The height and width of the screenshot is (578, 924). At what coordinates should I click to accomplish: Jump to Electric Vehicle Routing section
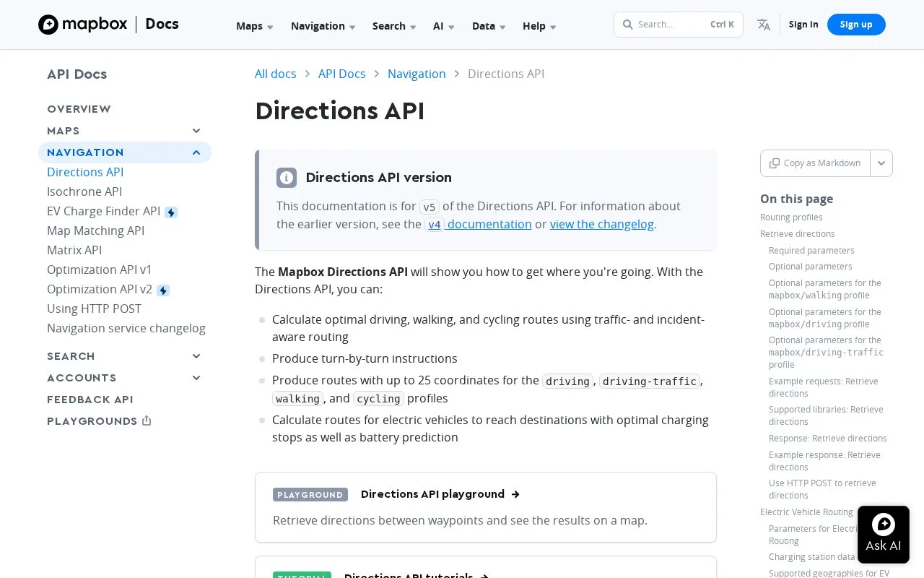(x=806, y=512)
